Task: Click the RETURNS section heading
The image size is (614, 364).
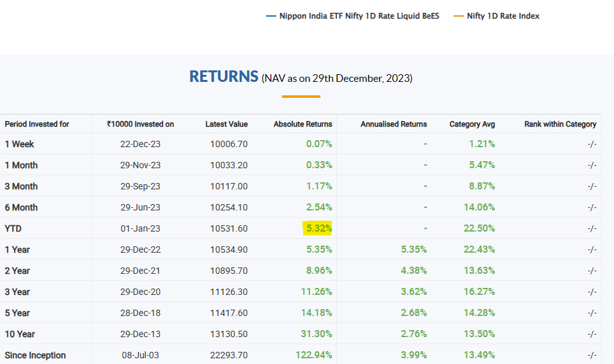Action: pos(224,76)
